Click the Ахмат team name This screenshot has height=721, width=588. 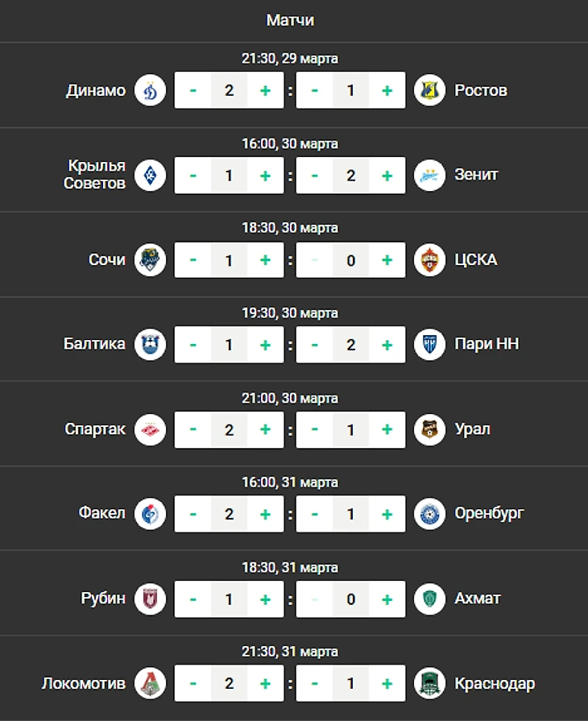(477, 599)
